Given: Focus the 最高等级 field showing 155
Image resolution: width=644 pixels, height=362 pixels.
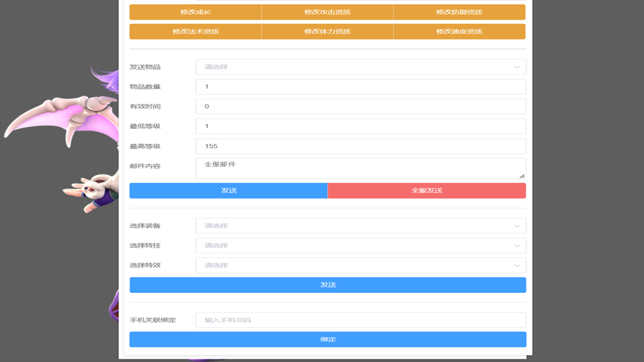Looking at the screenshot, I should pyautogui.click(x=361, y=146).
